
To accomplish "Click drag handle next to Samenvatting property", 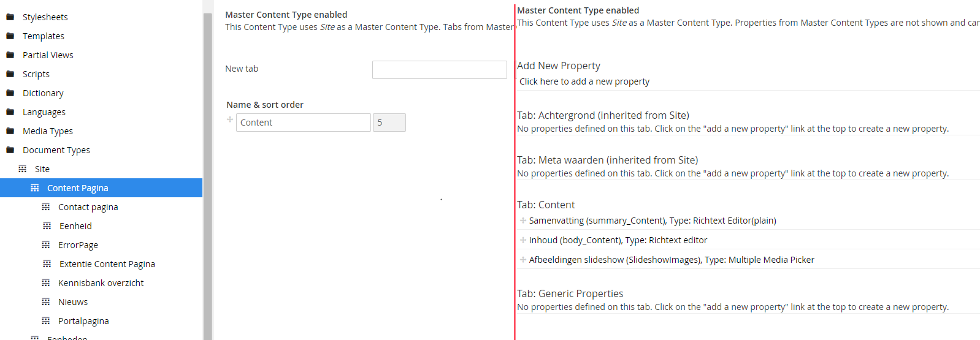I will pos(523,221).
